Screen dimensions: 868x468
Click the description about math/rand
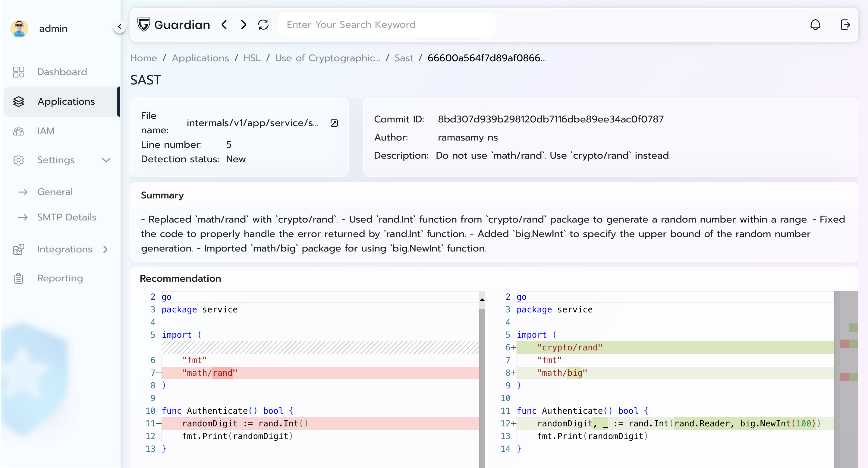click(553, 156)
